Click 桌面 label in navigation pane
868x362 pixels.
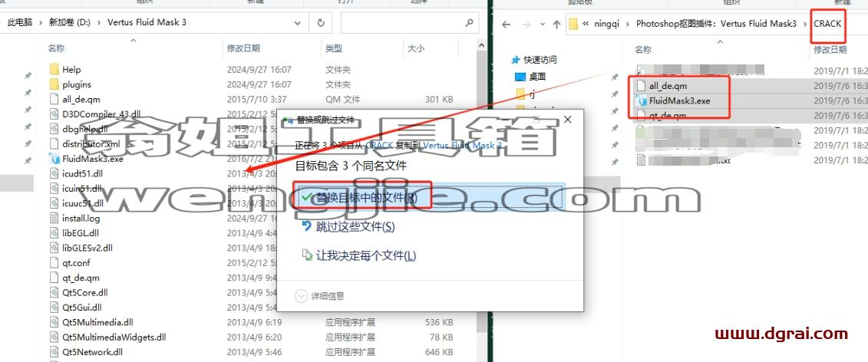pos(537,77)
